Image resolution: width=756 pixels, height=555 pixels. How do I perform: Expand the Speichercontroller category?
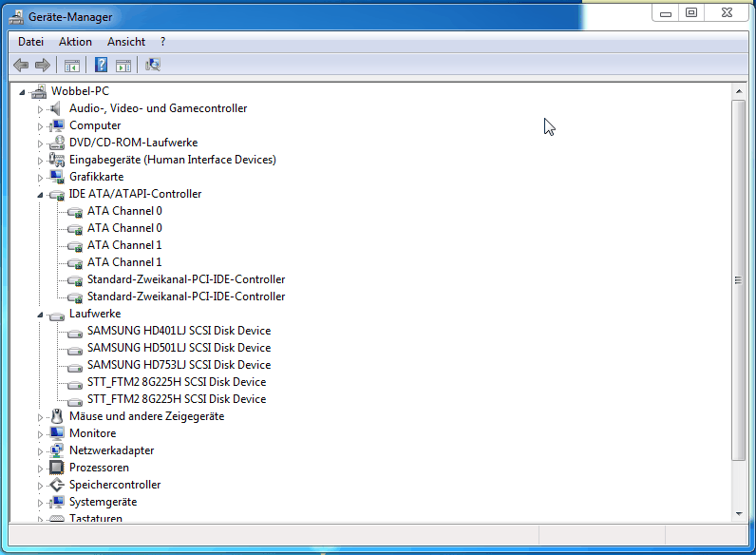pos(40,486)
